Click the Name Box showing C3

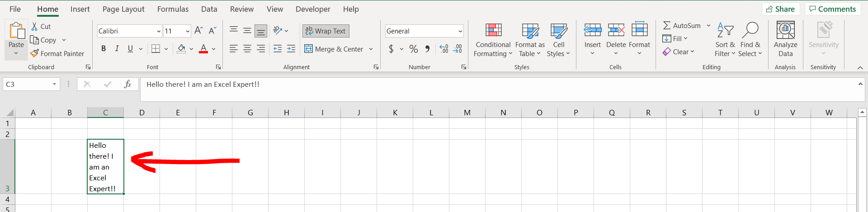[27, 84]
